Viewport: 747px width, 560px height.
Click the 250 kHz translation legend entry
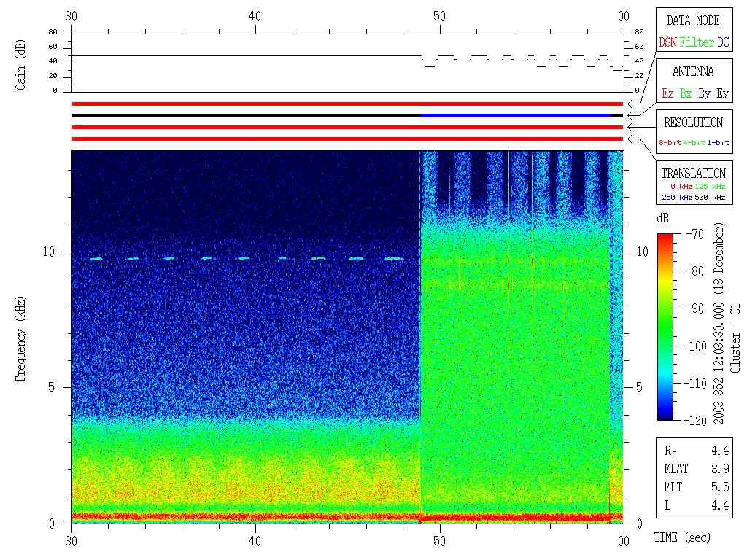676,198
